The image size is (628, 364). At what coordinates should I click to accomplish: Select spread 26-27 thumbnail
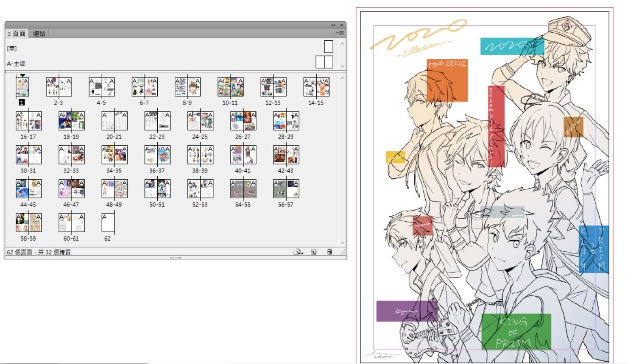click(x=243, y=121)
